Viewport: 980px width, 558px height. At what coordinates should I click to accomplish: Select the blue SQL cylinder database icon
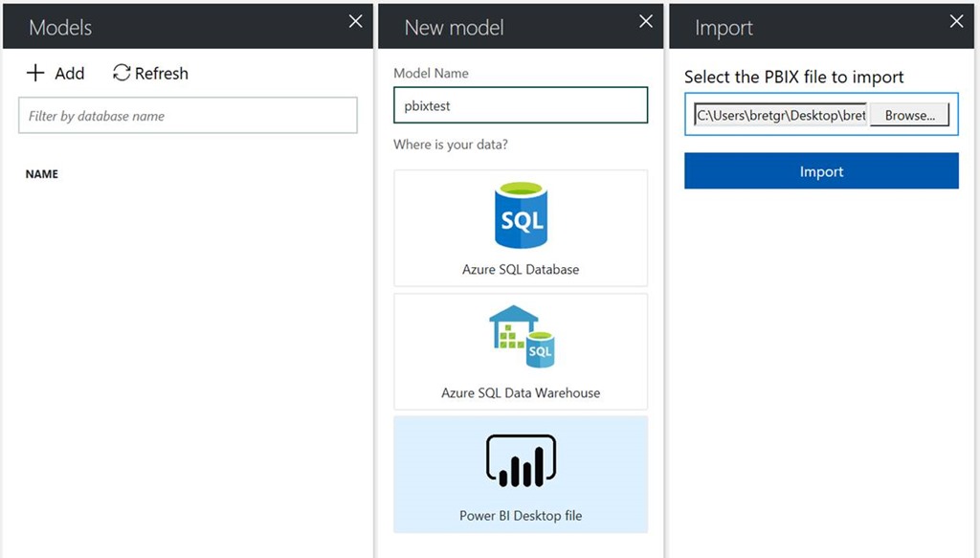tap(521, 215)
